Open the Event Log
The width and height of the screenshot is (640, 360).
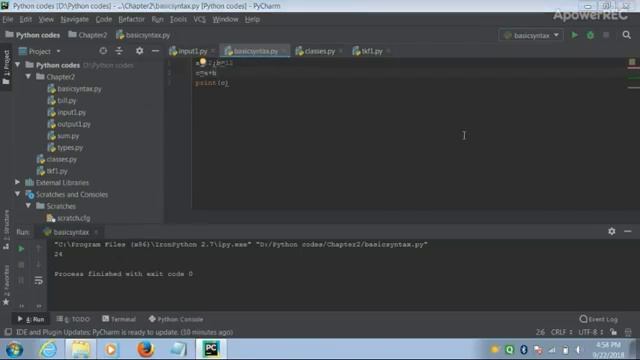599,319
